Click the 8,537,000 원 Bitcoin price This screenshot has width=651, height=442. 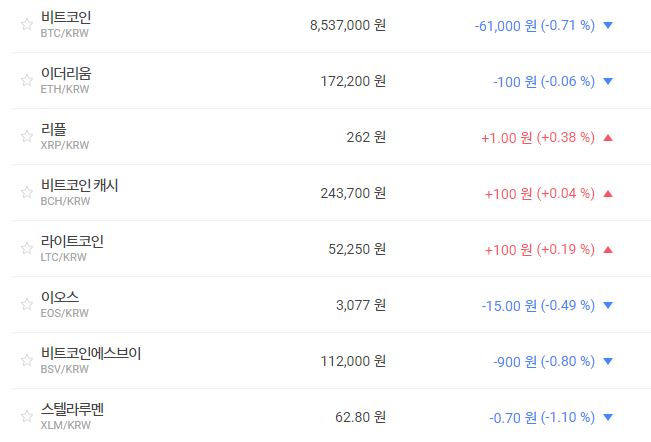coord(348,25)
